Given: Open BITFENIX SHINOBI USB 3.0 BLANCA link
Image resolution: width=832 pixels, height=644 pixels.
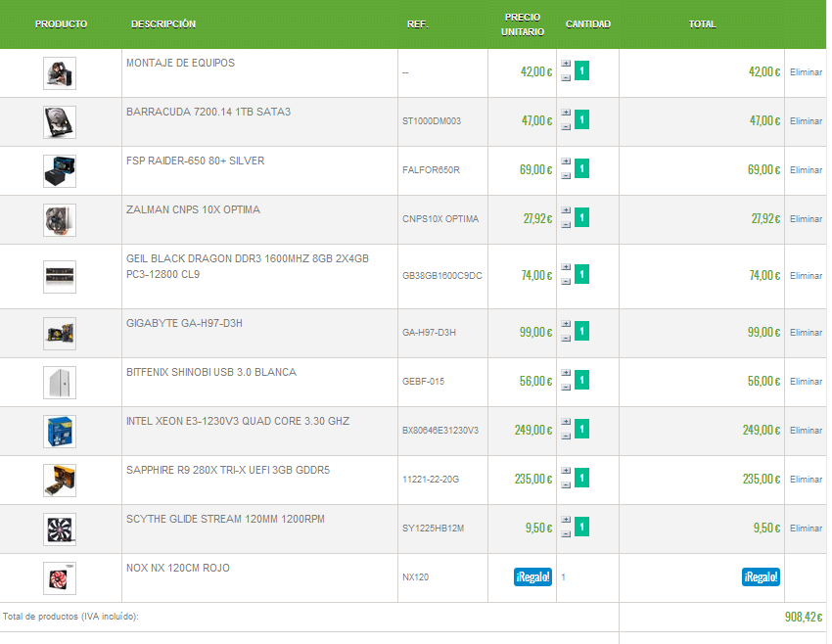Looking at the screenshot, I should [211, 372].
